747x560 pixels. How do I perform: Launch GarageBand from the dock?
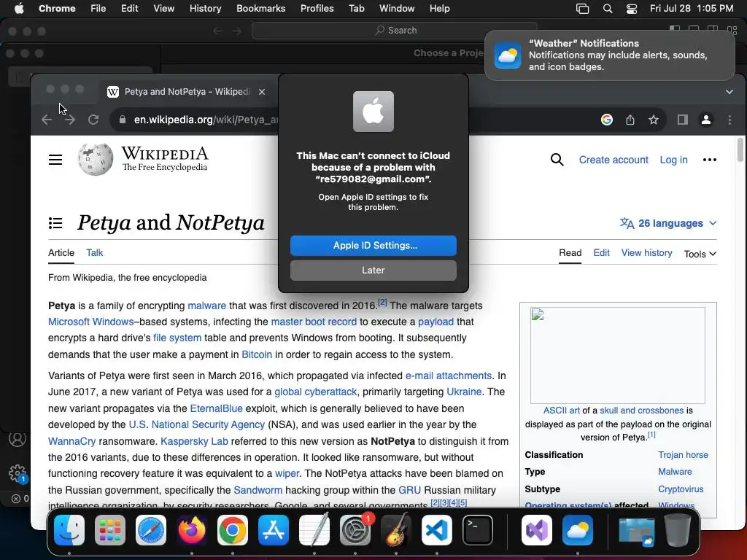pos(396,530)
